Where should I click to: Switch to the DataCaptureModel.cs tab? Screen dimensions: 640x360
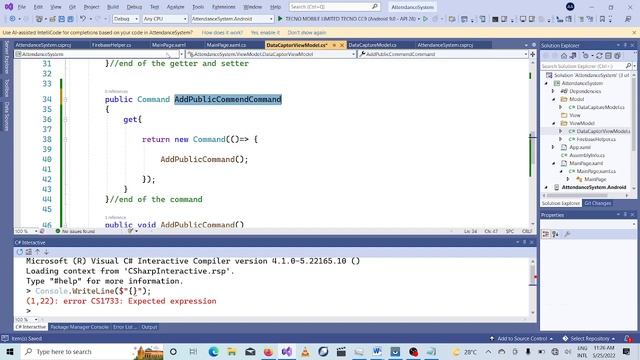(x=372, y=45)
